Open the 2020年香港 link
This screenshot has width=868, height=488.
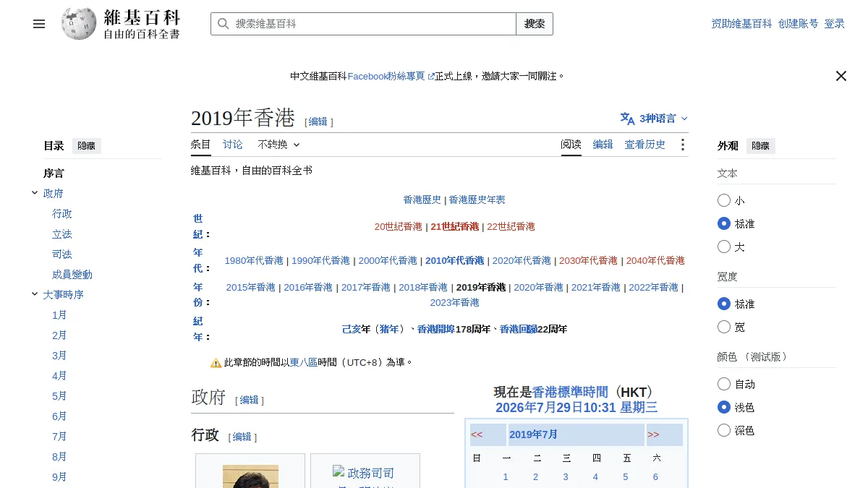pos(538,287)
